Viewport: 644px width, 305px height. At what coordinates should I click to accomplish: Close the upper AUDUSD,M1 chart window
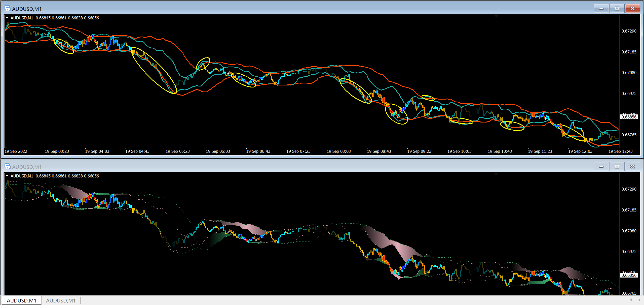tap(632, 9)
